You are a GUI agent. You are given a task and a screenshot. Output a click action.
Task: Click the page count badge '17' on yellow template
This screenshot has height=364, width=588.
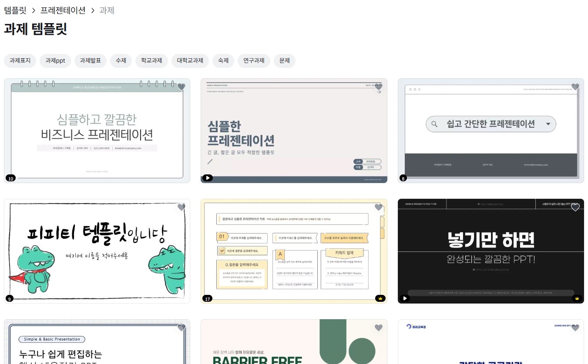point(208,299)
